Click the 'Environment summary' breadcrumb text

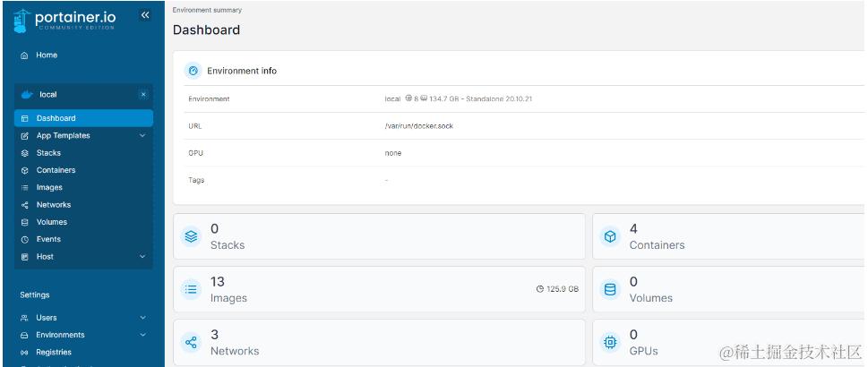(207, 10)
